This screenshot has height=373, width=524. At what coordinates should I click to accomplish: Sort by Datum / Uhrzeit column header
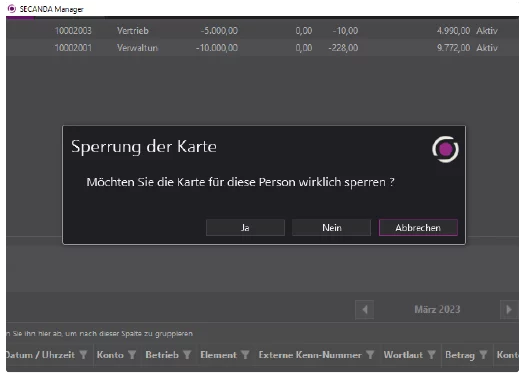pos(40,355)
